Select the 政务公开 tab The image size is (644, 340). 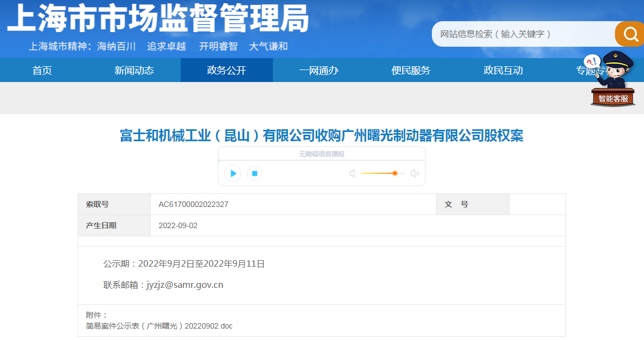point(227,70)
